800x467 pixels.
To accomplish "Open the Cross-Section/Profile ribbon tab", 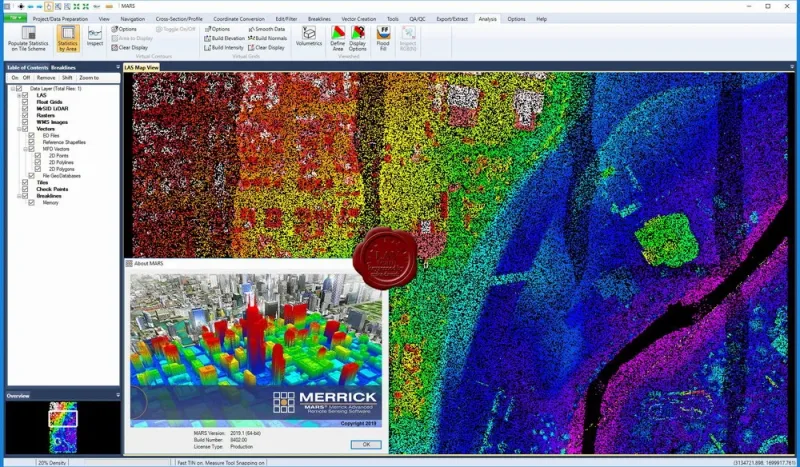I will click(x=179, y=19).
